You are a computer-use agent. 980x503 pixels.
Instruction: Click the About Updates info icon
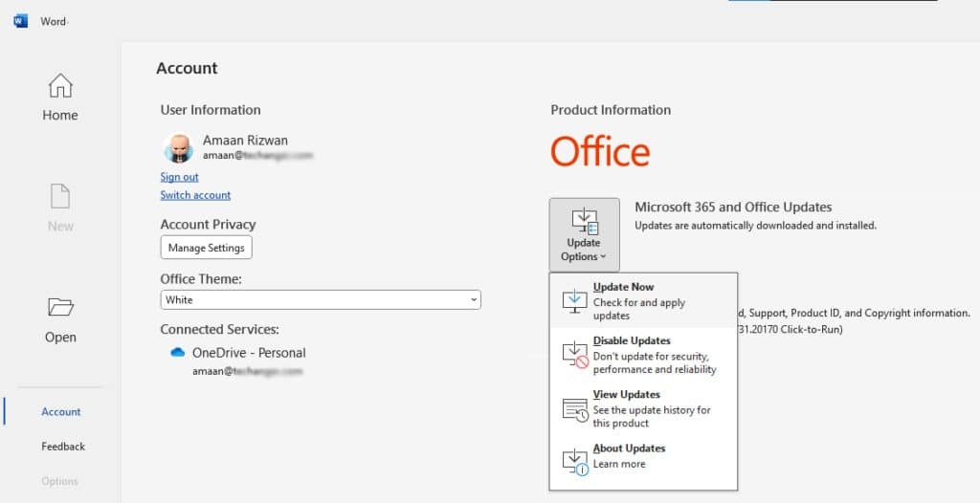(x=575, y=463)
